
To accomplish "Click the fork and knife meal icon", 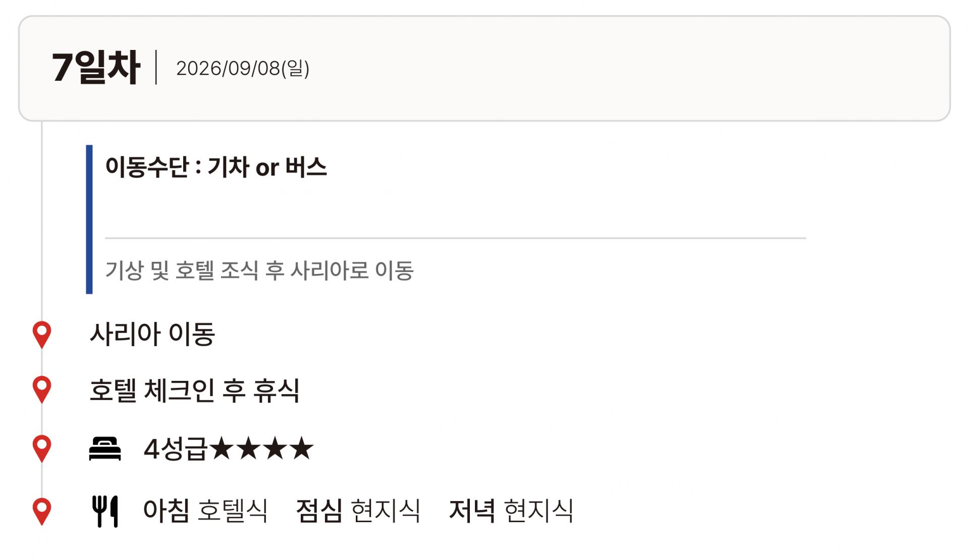I will click(105, 511).
